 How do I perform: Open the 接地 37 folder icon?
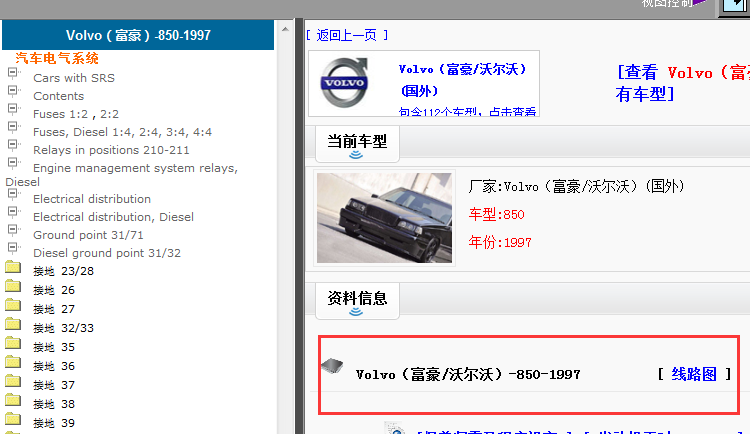click(x=13, y=381)
